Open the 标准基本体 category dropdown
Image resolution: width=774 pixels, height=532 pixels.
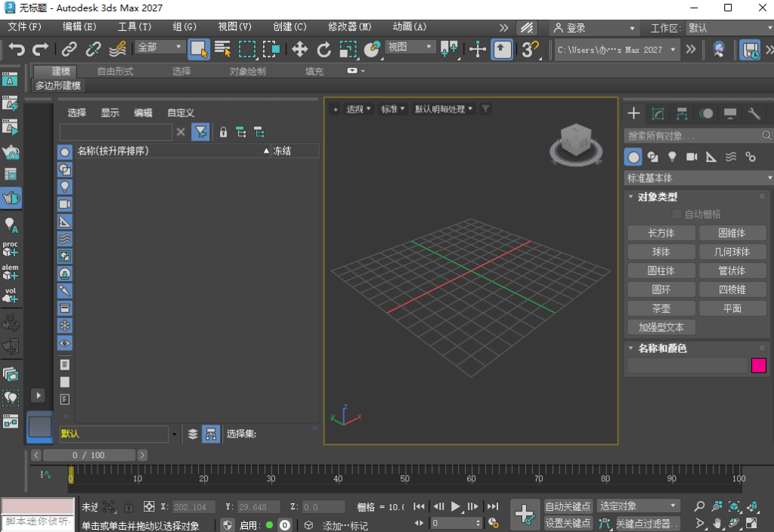(698, 178)
